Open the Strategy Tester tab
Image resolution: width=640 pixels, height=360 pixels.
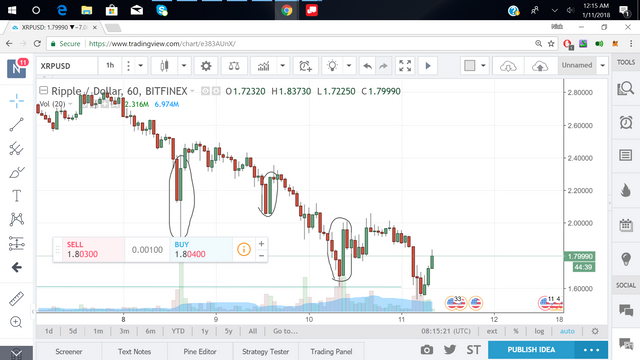click(x=266, y=351)
